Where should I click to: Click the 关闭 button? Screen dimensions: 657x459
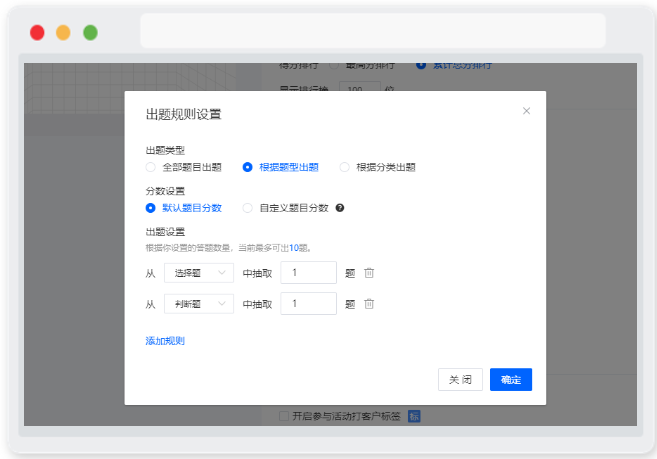(460, 379)
